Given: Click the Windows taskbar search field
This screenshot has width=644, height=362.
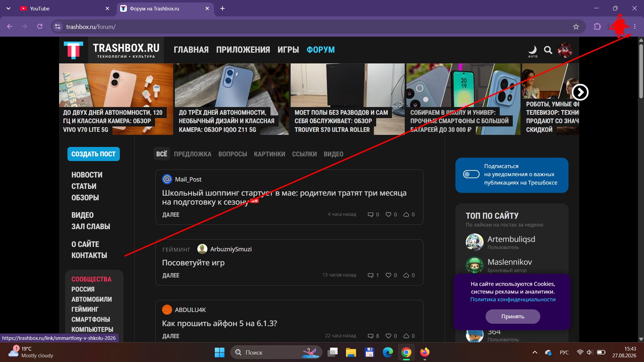Looking at the screenshot, I should 276,352.
